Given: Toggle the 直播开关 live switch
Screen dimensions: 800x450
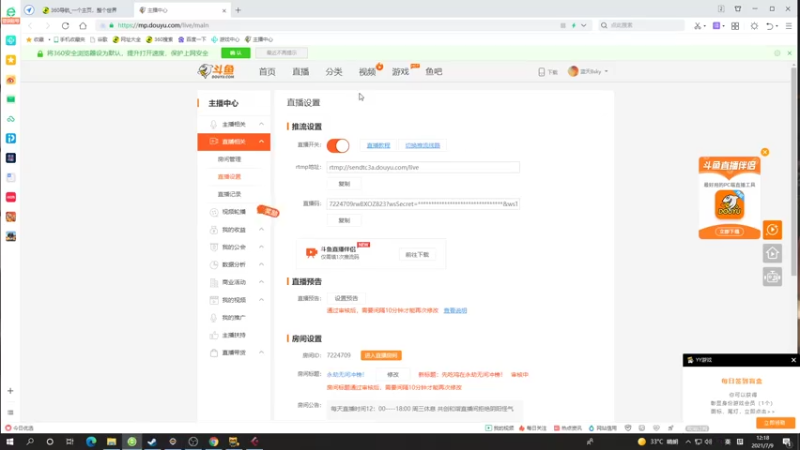Looking at the screenshot, I should (x=338, y=145).
